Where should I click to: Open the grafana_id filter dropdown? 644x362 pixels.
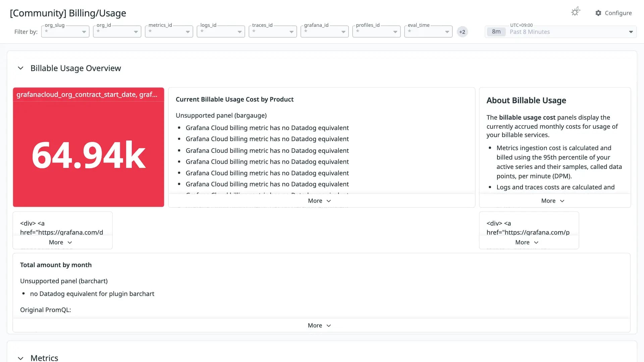click(x=325, y=32)
